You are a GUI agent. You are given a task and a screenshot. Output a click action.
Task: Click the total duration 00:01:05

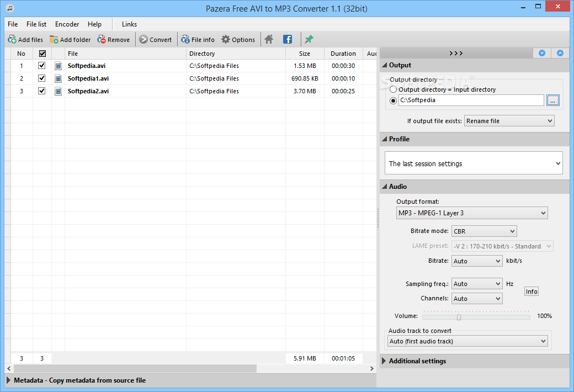343,358
